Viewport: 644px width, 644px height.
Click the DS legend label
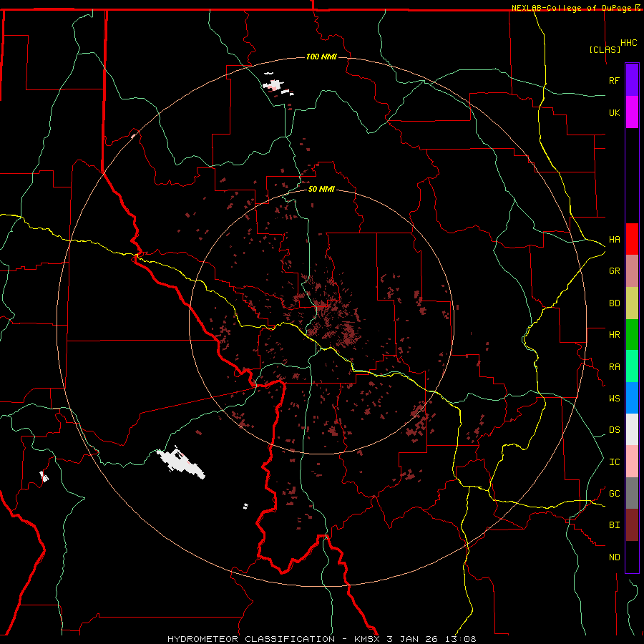[614, 429]
